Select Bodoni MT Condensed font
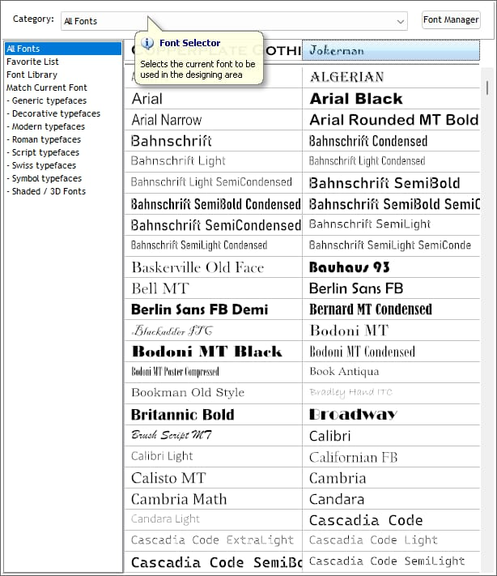Image resolution: width=497 pixels, height=576 pixels. coord(391,352)
